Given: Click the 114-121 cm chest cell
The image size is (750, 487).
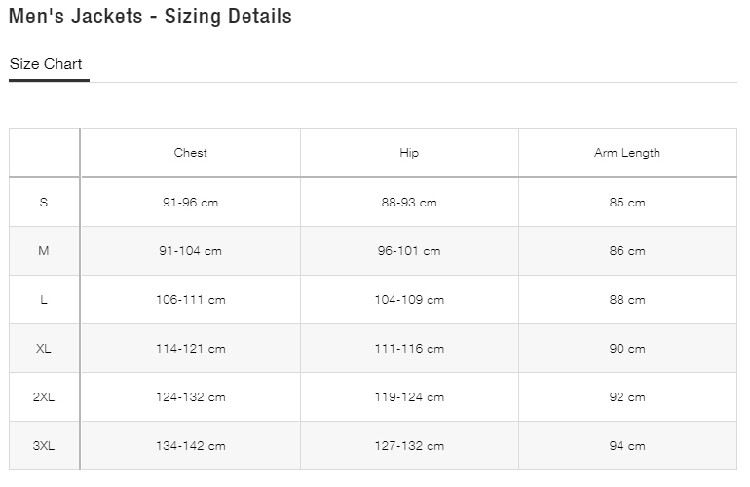Looking at the screenshot, I should [x=190, y=349].
